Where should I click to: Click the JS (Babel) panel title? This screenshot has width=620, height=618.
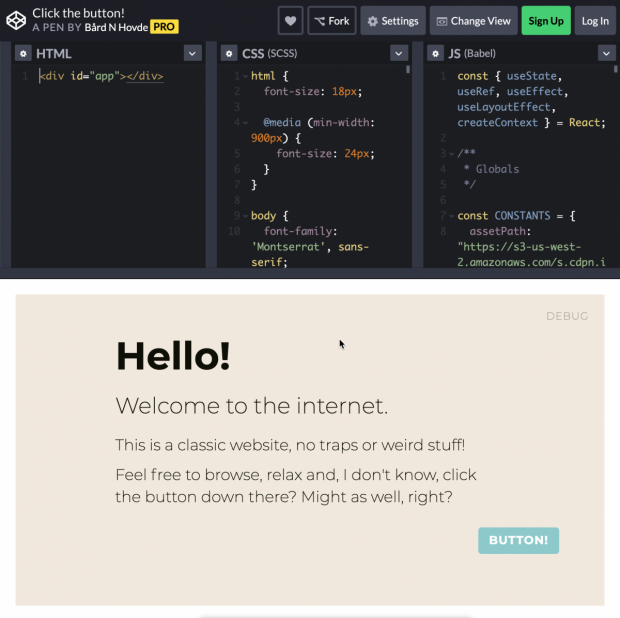coord(472,53)
